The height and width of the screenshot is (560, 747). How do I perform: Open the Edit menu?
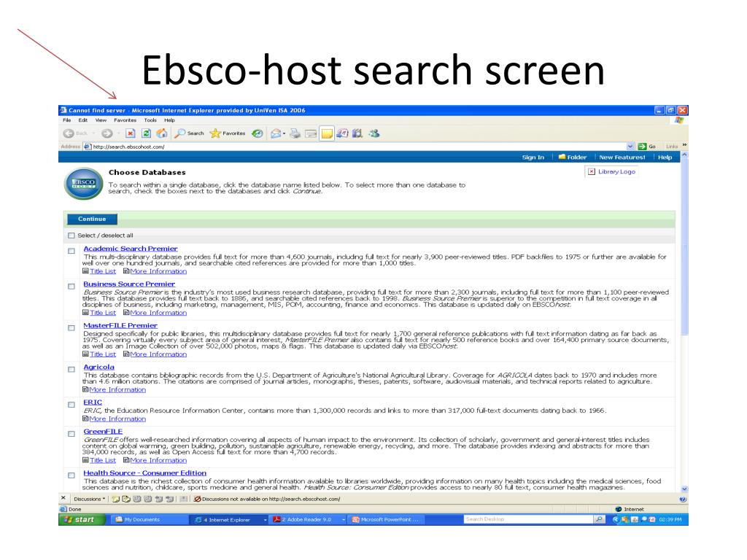[83, 120]
